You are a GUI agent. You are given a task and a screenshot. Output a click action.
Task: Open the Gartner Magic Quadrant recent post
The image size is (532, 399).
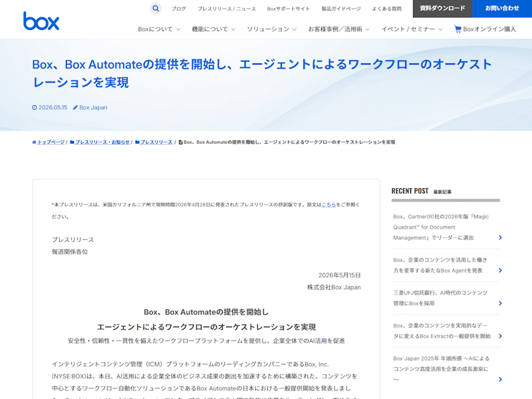pyautogui.click(x=441, y=227)
